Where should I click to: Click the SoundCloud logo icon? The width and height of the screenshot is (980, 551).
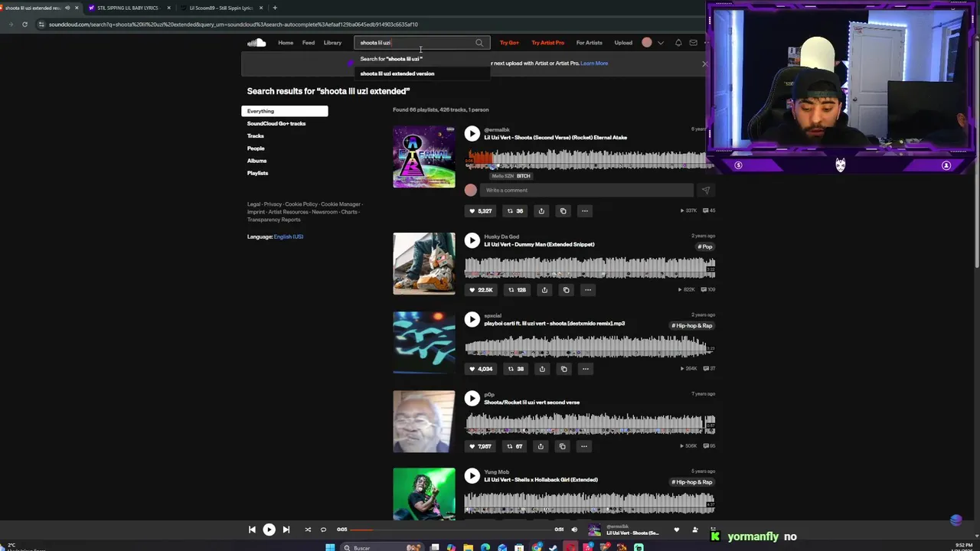(x=256, y=43)
